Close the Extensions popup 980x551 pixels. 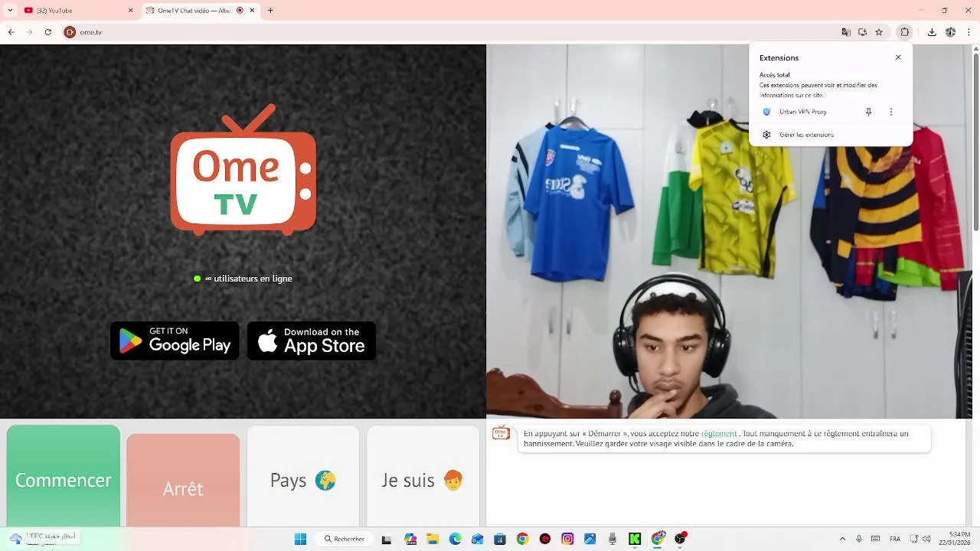[898, 57]
